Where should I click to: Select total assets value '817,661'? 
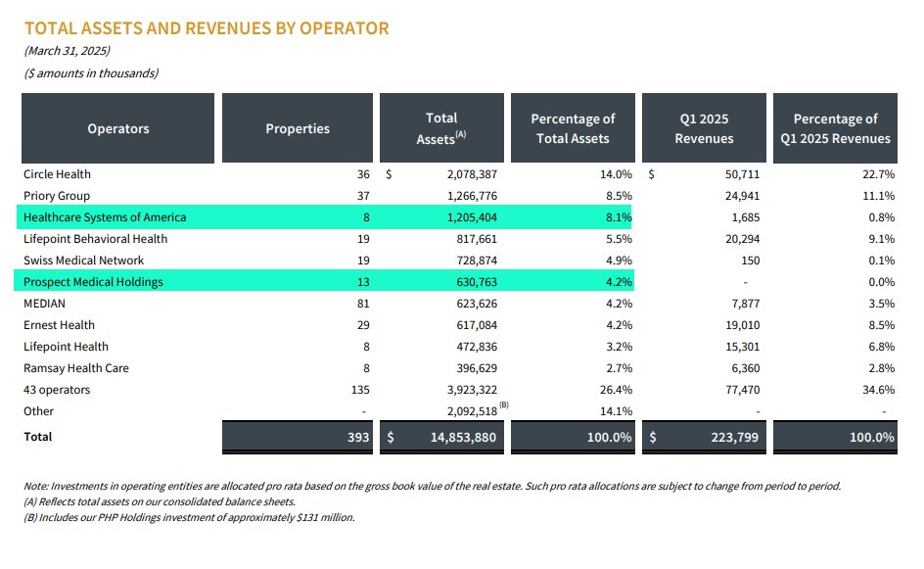pos(477,239)
